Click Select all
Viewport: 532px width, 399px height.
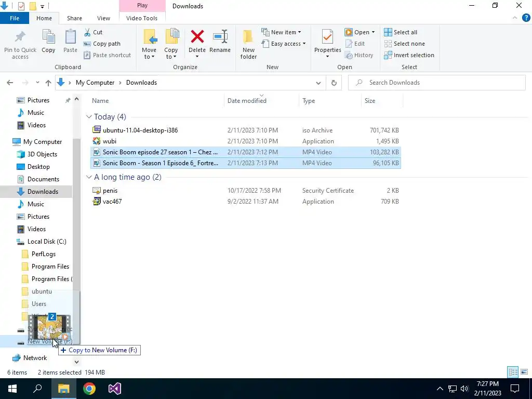click(x=401, y=32)
